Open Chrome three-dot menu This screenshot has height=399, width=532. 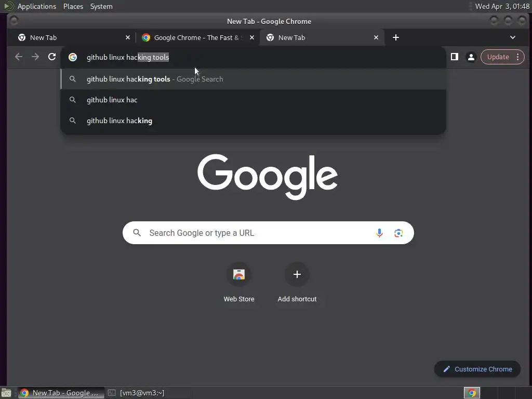coord(518,57)
